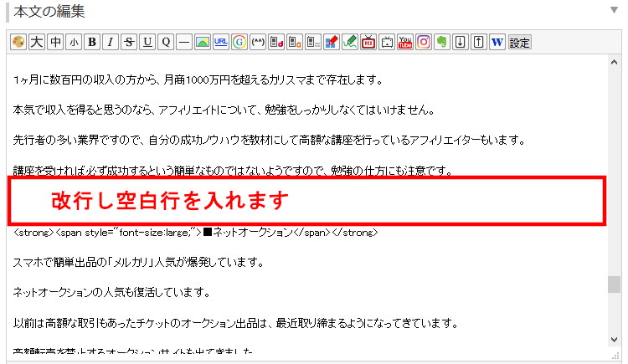628x364 pixels.
Task: Place cursor in line starting 以前は高額な取引
Action: point(236,323)
